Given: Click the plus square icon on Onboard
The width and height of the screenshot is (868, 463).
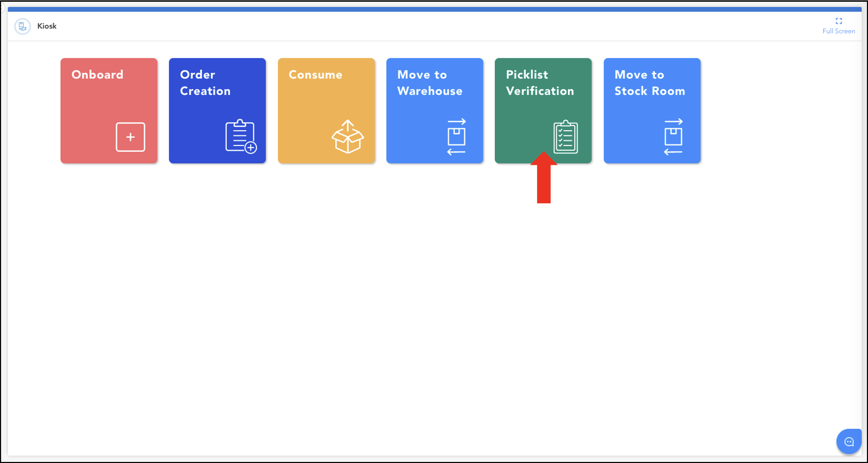Looking at the screenshot, I should tap(130, 137).
